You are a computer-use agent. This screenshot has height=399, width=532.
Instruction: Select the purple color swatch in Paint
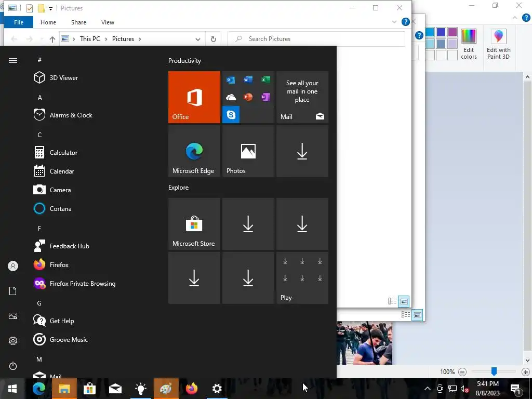click(x=453, y=32)
